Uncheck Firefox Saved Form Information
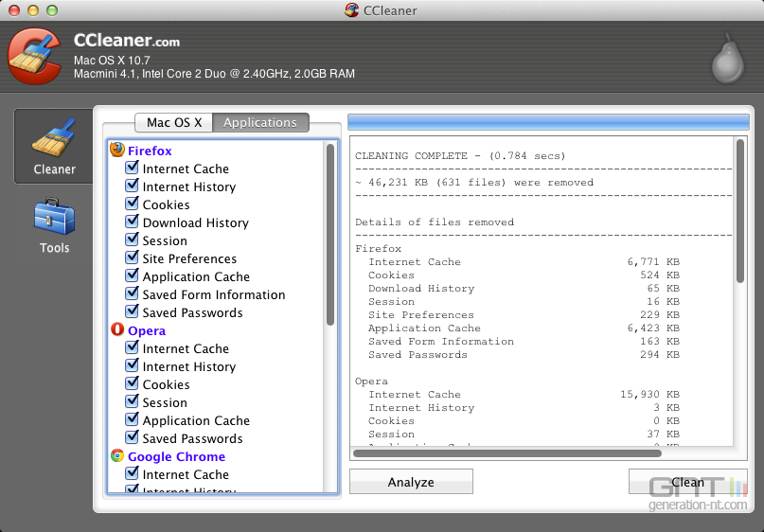 (132, 293)
